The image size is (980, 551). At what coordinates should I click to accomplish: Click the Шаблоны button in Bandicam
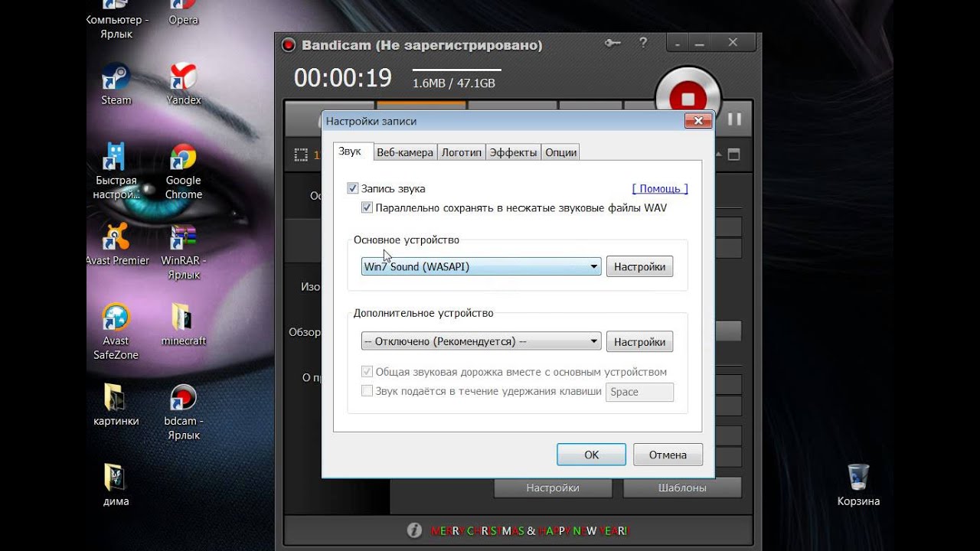tap(682, 487)
